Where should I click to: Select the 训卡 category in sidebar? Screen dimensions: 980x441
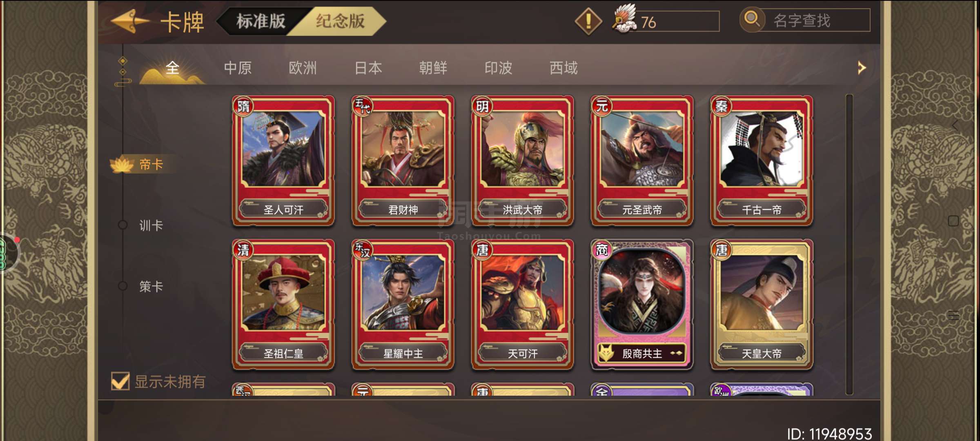(x=151, y=225)
